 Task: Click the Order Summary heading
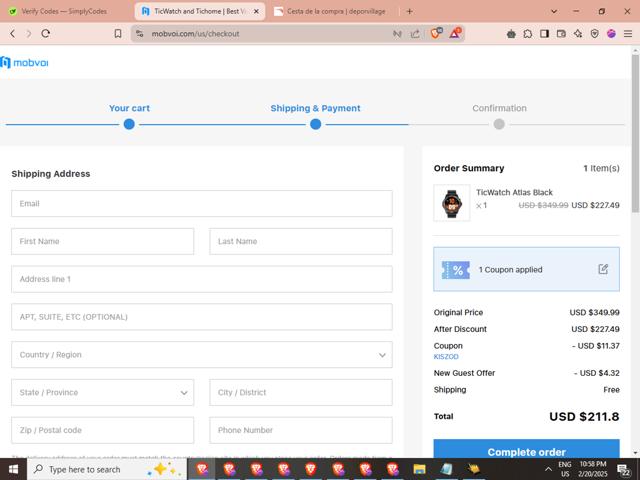point(469,168)
